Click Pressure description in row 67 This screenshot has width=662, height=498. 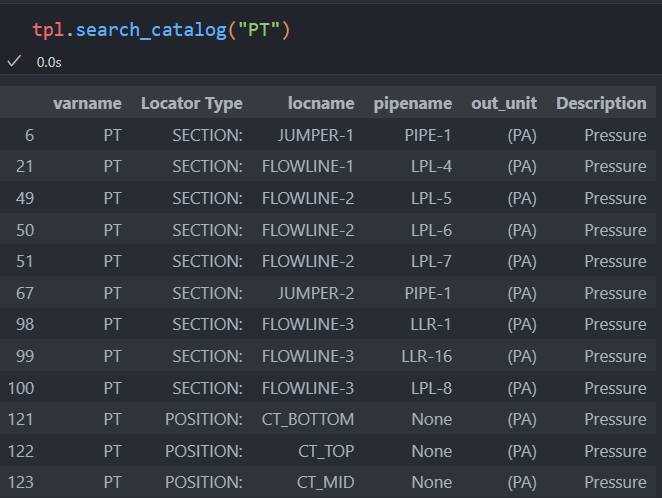point(615,293)
